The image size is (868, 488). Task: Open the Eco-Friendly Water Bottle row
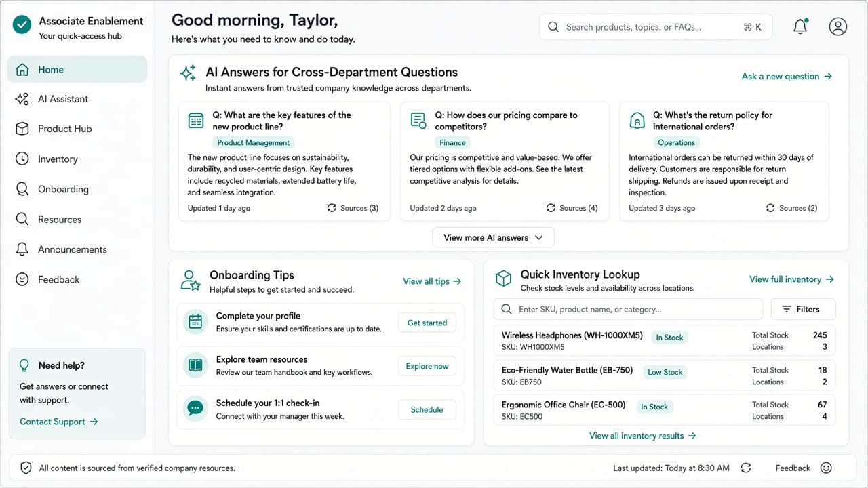point(665,375)
